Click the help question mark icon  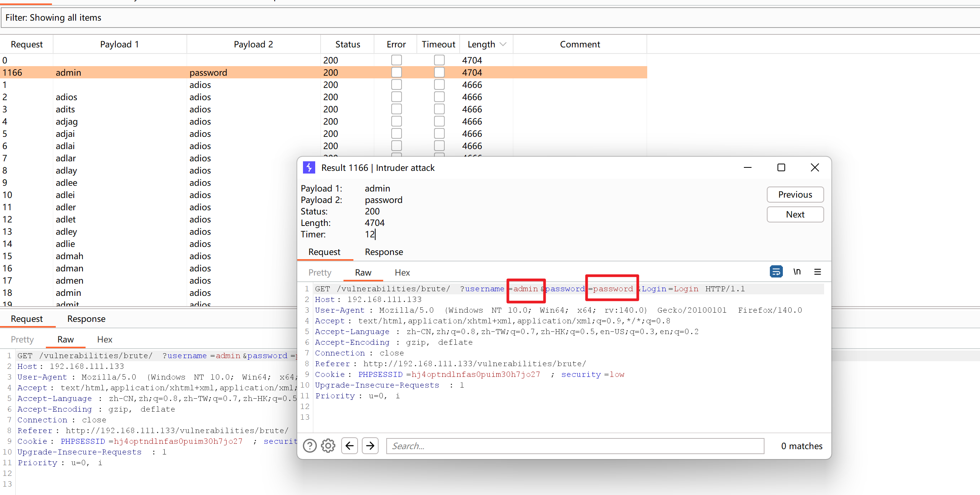pos(309,446)
